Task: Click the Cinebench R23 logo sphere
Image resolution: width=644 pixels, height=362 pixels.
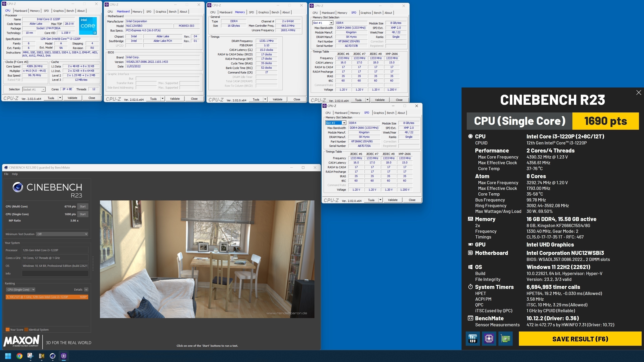Action: click(18, 187)
